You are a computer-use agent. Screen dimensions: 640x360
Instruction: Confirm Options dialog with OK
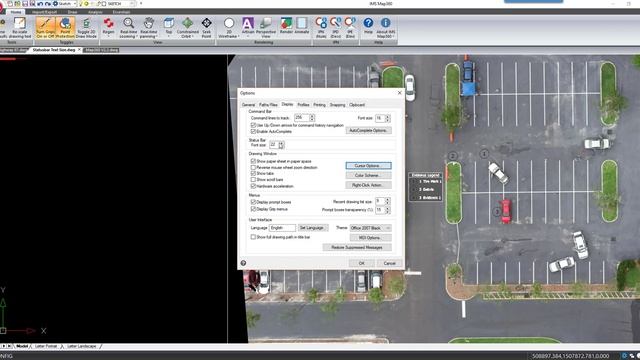pyautogui.click(x=362, y=263)
